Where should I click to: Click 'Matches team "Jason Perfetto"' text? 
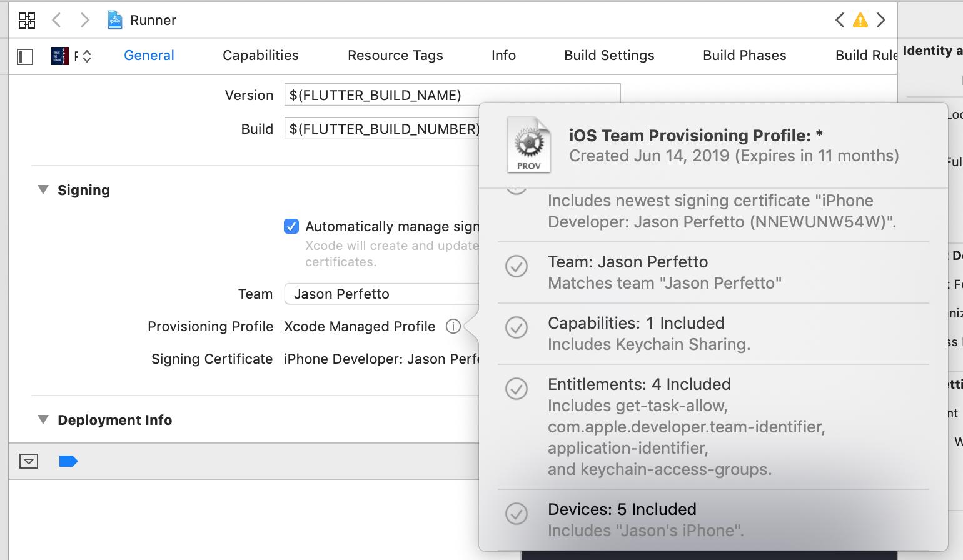click(665, 283)
